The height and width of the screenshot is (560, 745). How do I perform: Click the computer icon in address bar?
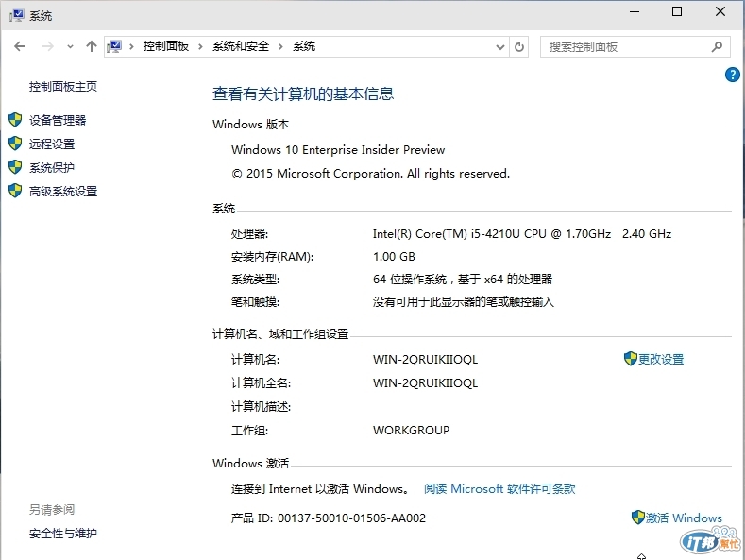[x=114, y=46]
